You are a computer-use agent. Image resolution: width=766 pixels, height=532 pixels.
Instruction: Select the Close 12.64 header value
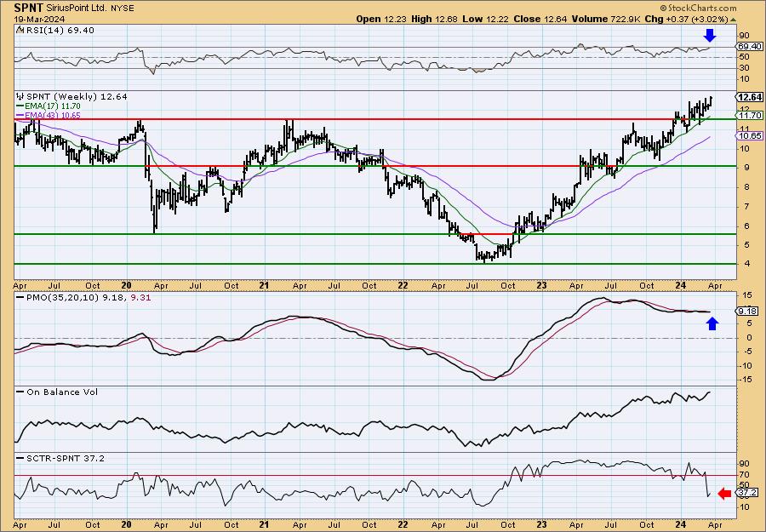(x=540, y=19)
